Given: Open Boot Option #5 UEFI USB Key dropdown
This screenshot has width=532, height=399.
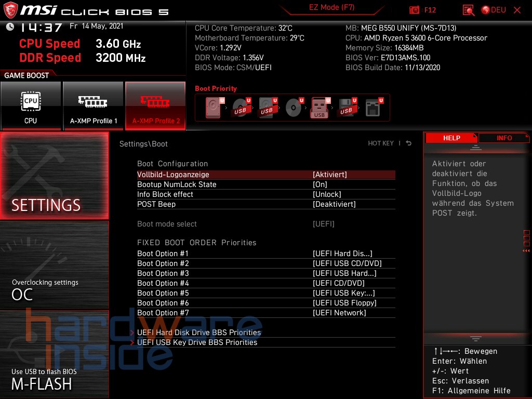Looking at the screenshot, I should point(266,293).
